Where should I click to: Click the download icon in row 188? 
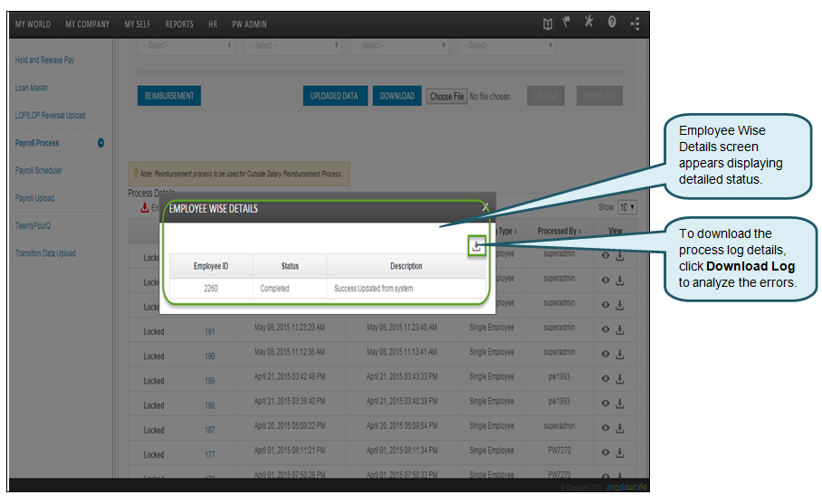[620, 404]
